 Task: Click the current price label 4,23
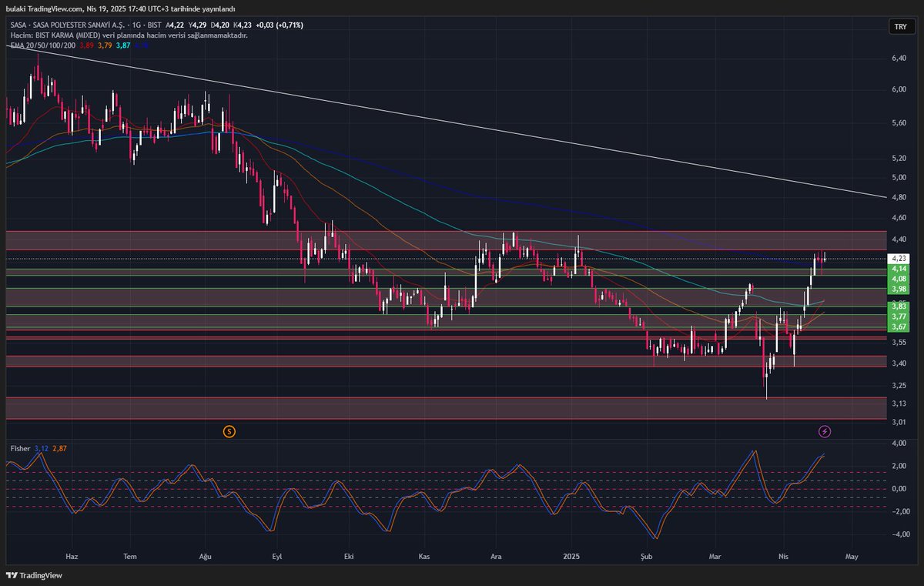tap(899, 259)
